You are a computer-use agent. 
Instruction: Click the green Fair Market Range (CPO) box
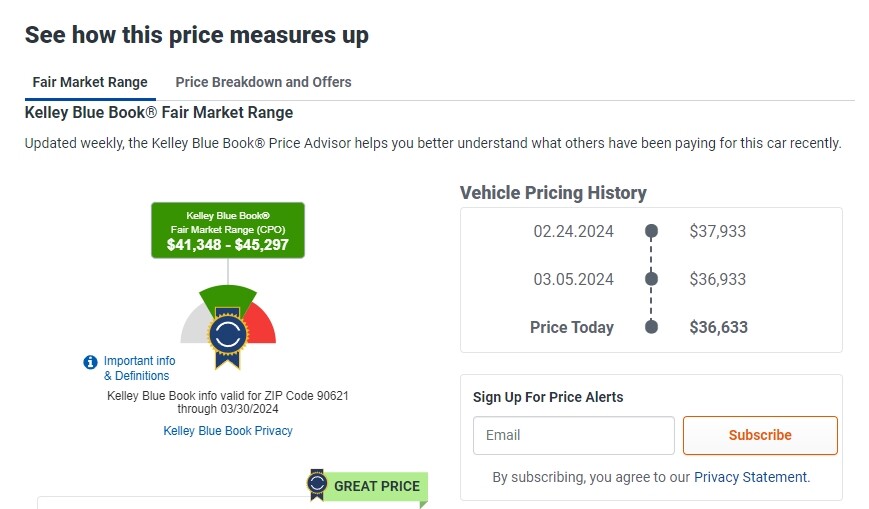click(228, 230)
